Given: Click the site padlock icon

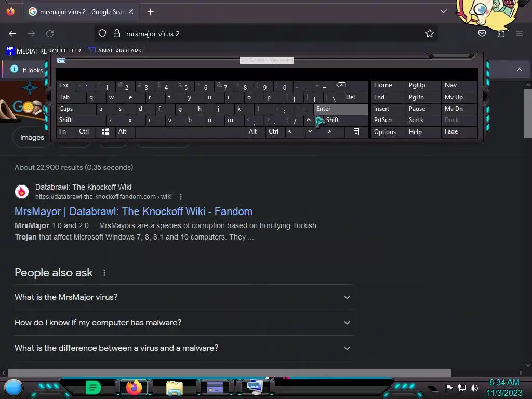Looking at the screenshot, I should pos(117,34).
